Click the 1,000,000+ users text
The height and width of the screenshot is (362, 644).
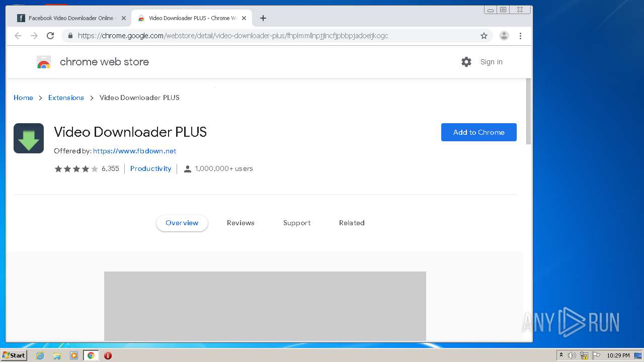[224, 169]
